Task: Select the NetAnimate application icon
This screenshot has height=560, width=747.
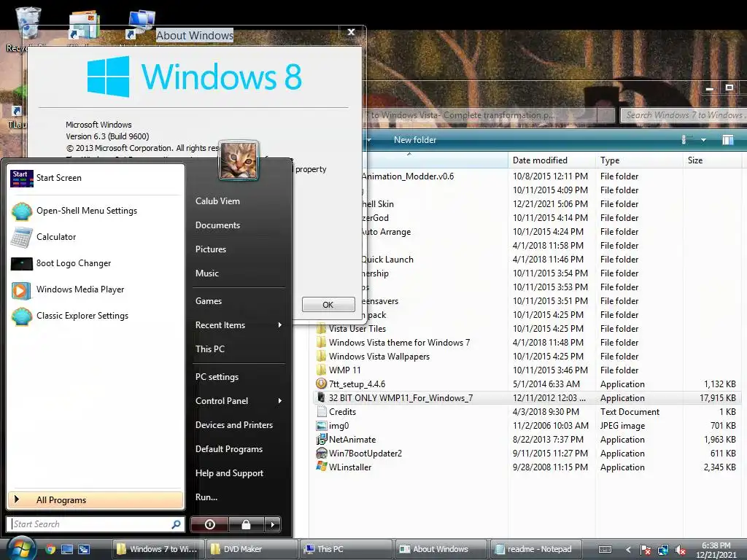Action: click(x=322, y=439)
